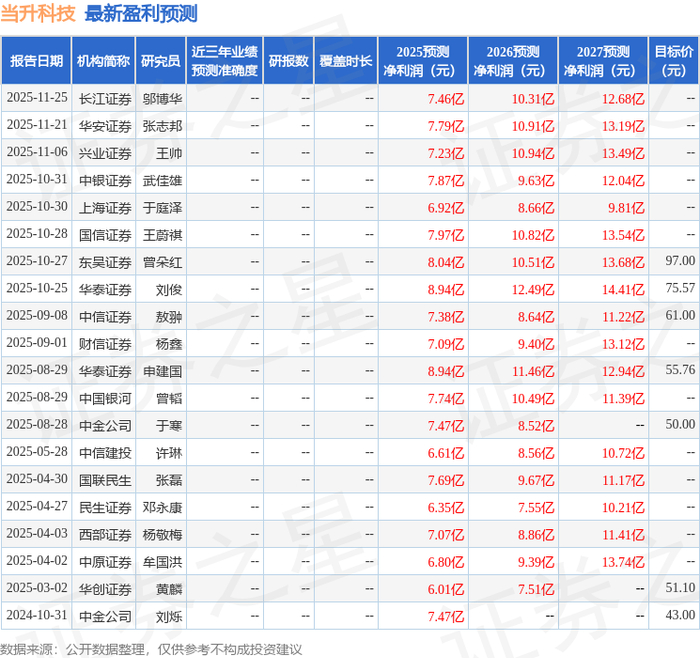The height and width of the screenshot is (658, 700).
Task: Click the 当升科技 title text
Action: click(x=38, y=13)
